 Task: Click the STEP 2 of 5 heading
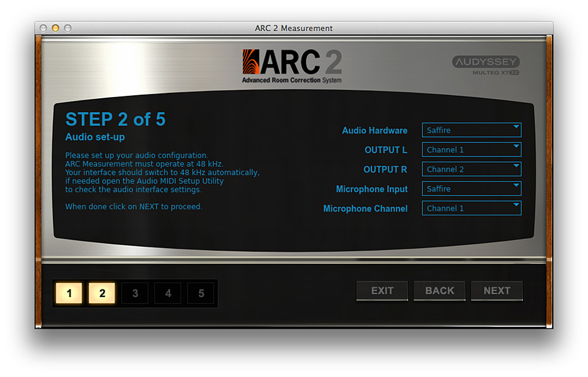pos(115,119)
